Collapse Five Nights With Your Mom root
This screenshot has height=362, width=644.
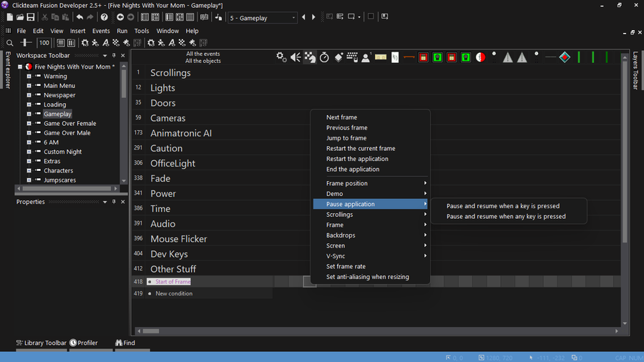(x=20, y=67)
